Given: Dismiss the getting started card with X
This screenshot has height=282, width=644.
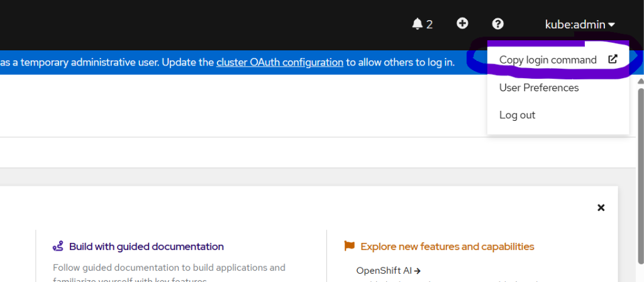Looking at the screenshot, I should tap(601, 207).
